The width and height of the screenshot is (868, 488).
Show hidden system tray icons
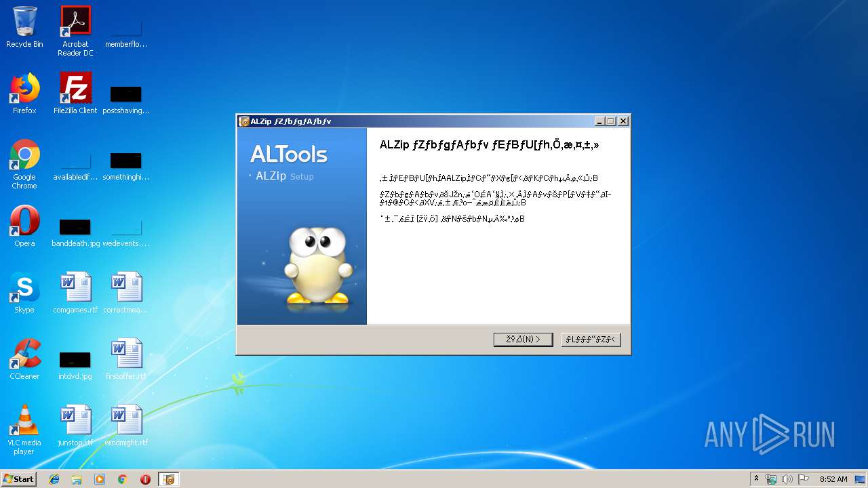pos(756,479)
